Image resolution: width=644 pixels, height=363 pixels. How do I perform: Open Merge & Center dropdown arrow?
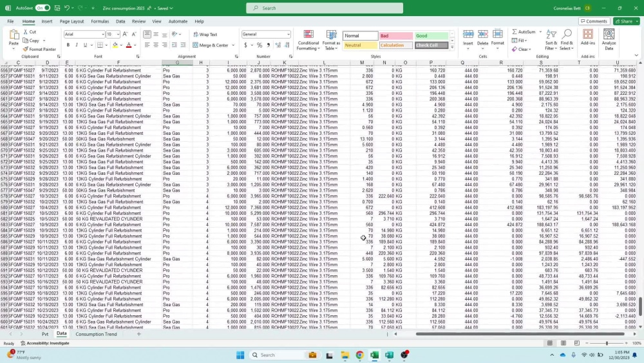point(233,45)
